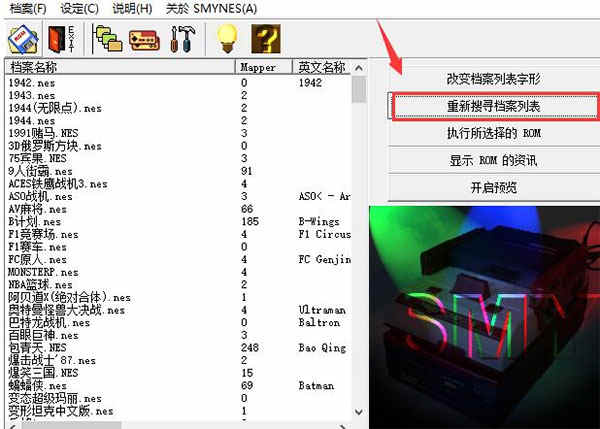Click the 开启预览 button
This screenshot has width=600, height=429.
click(x=494, y=188)
